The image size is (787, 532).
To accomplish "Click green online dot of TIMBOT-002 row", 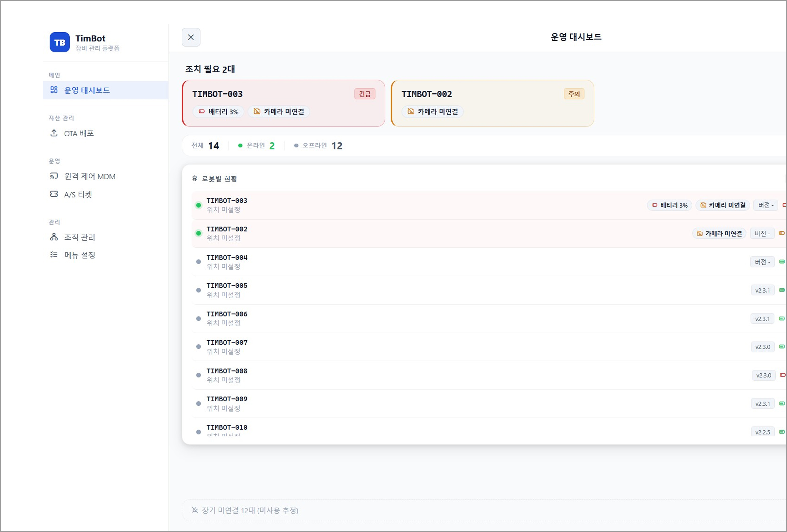I will coord(199,233).
